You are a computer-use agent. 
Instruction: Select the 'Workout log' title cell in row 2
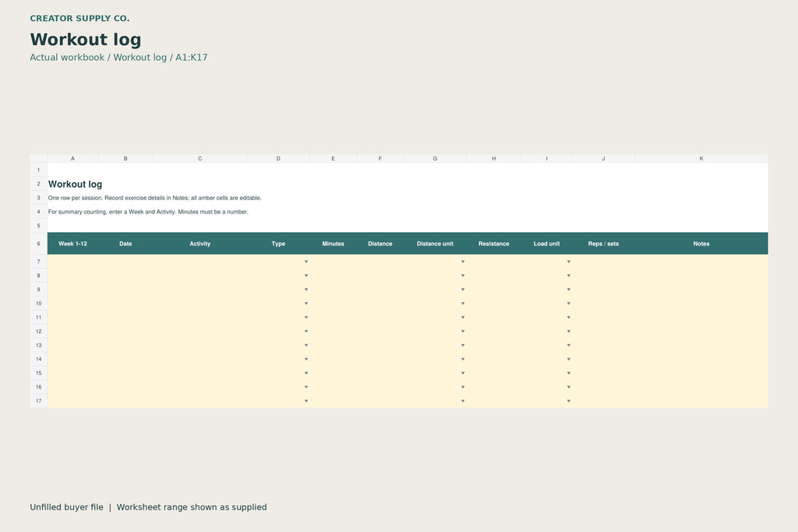[x=76, y=184]
